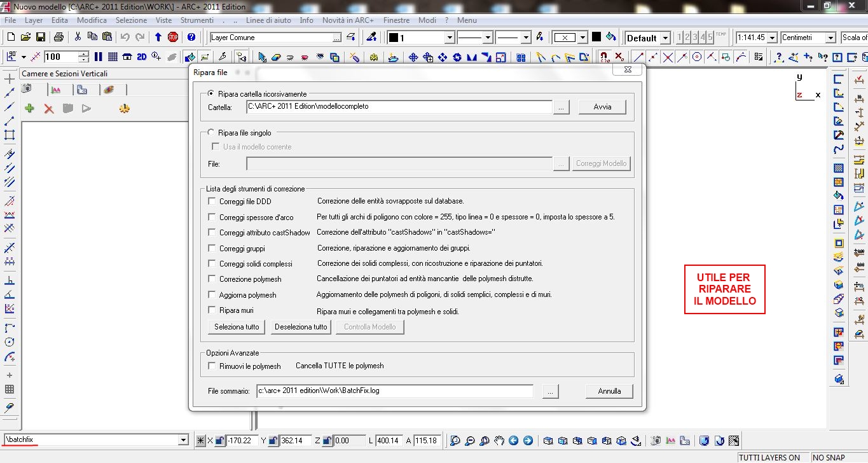Expand the hatch pattern X dropdown
Screen dimensions: 868x463
click(582, 38)
